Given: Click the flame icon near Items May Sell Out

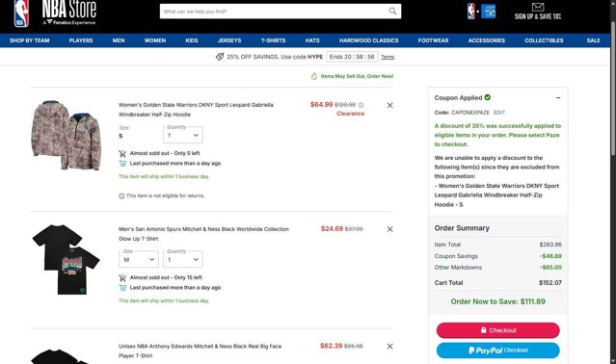Looking at the screenshot, I should coord(314,76).
